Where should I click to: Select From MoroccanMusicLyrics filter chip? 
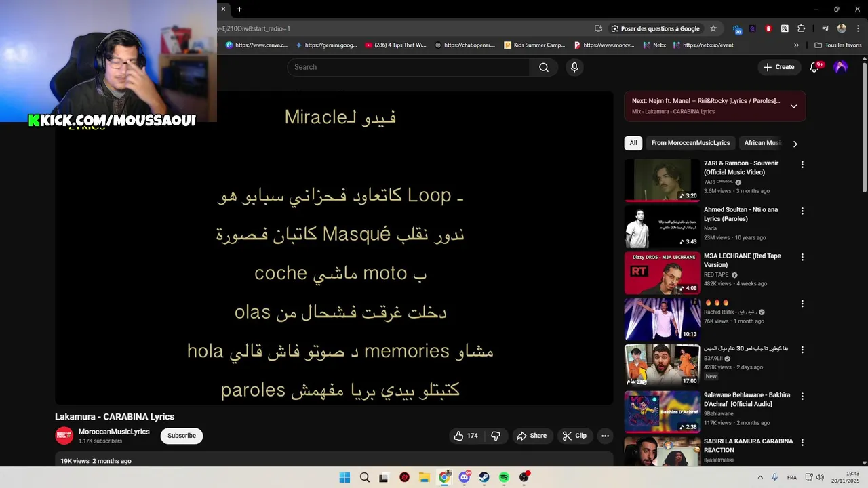point(690,143)
